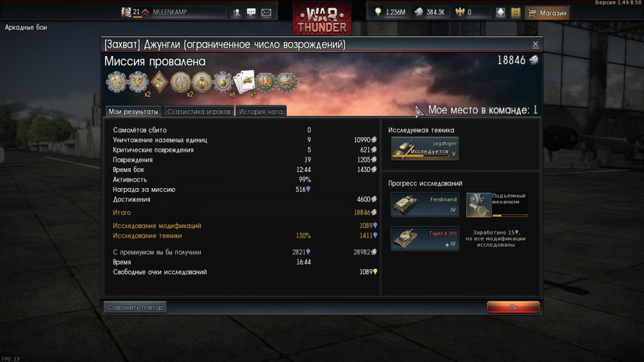Screen dimensions: 644x362
Task: Switch to История чата tab
Action: click(x=261, y=111)
